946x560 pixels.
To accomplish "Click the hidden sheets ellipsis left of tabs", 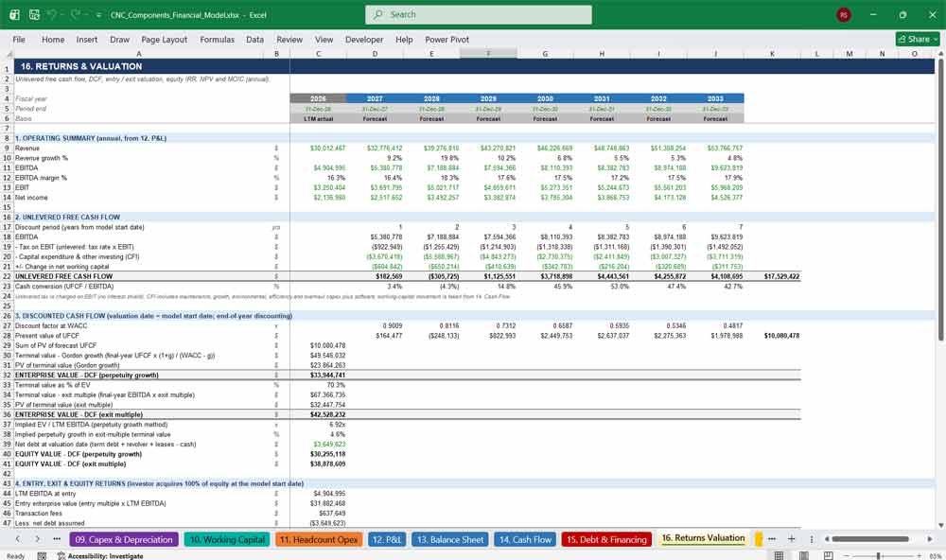I will [x=57, y=539].
